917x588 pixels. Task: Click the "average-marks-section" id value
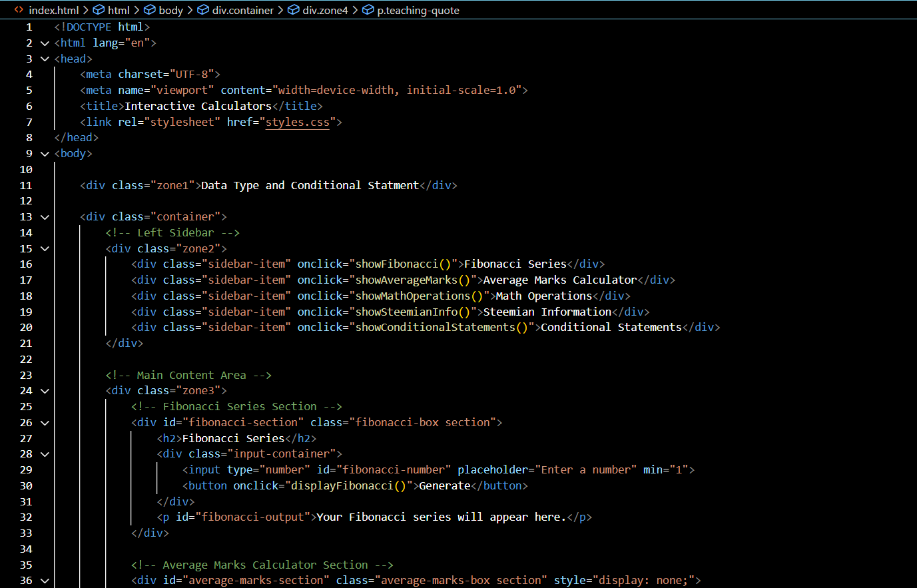(256, 581)
